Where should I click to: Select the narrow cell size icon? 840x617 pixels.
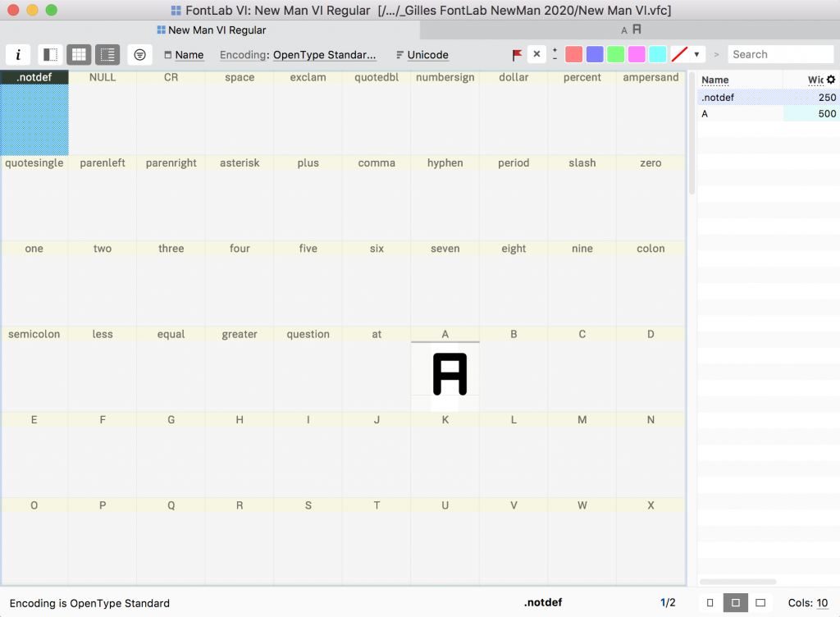point(710,603)
